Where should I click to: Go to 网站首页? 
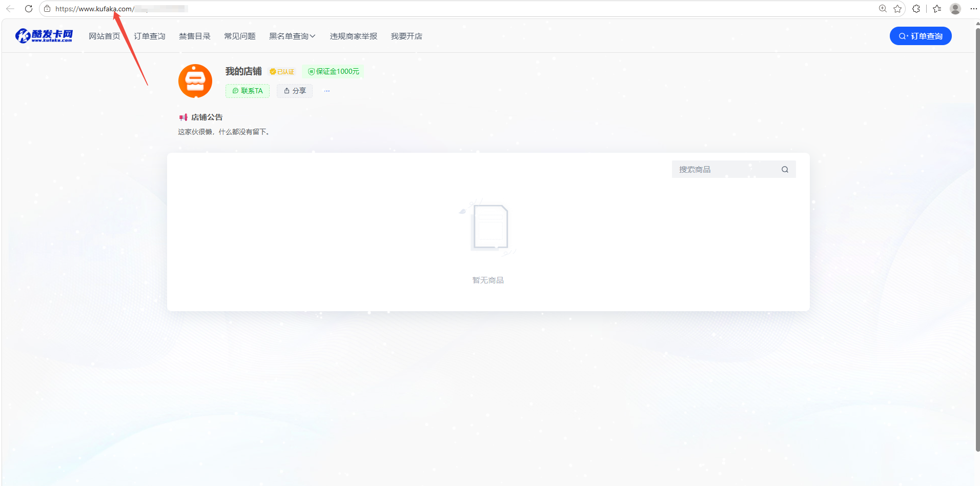(x=105, y=36)
